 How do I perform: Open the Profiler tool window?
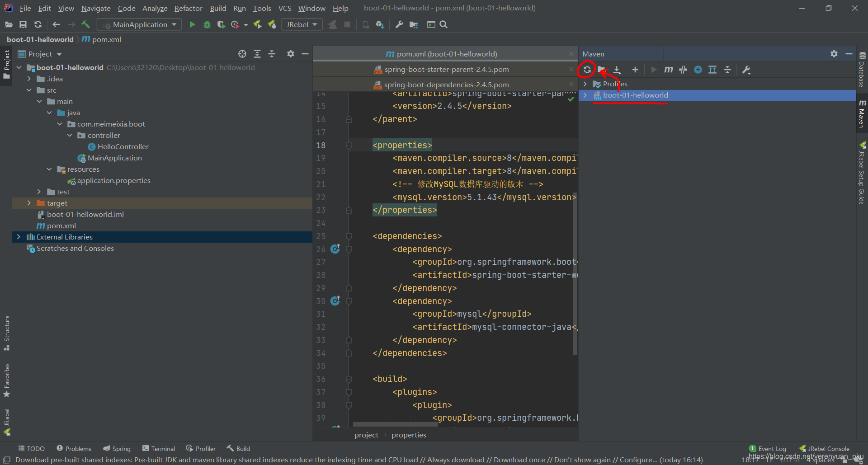[201, 448]
